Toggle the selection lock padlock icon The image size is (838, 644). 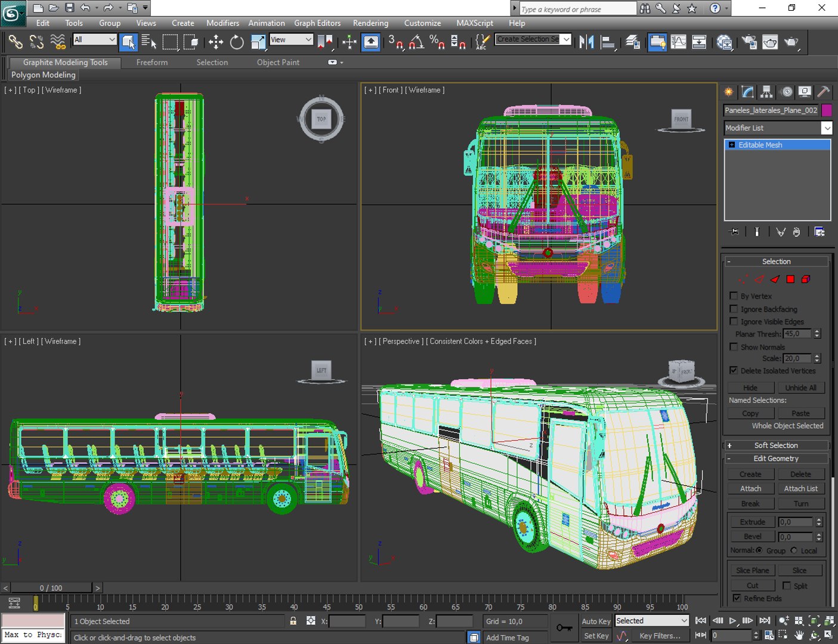[293, 621]
